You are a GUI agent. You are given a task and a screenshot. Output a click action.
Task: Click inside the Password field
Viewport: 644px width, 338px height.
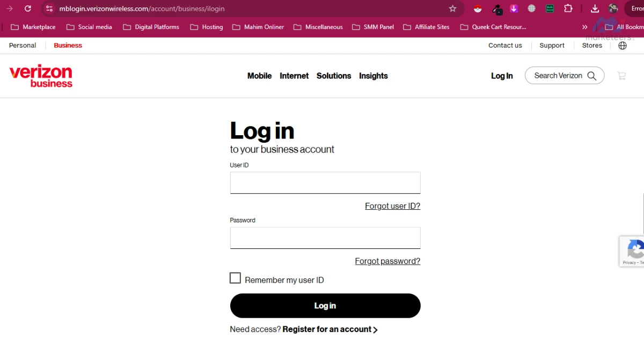(x=325, y=238)
